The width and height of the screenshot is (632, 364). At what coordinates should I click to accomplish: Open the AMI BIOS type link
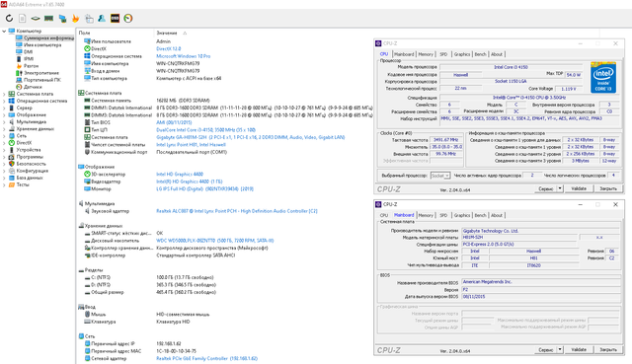click(174, 122)
